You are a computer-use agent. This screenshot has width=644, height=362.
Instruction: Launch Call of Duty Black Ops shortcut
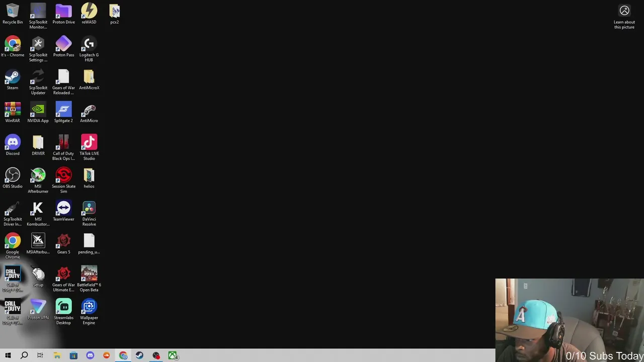[x=63, y=147]
